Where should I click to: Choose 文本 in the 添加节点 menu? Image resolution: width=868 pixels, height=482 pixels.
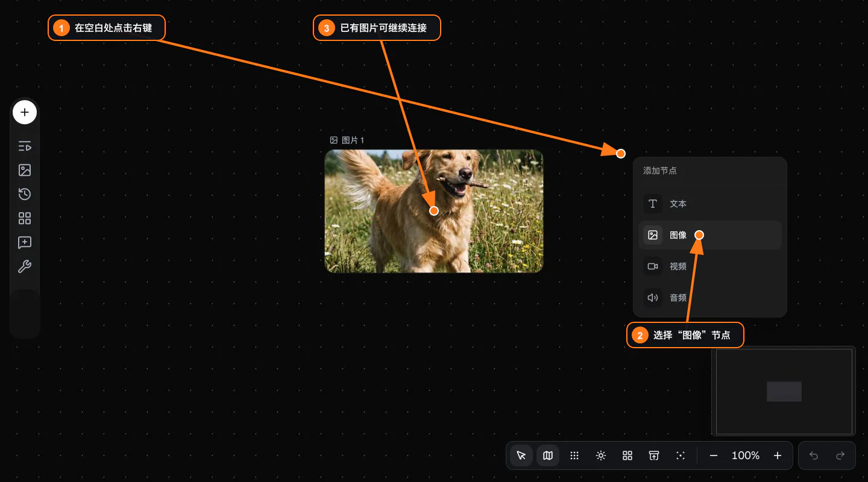click(710, 204)
